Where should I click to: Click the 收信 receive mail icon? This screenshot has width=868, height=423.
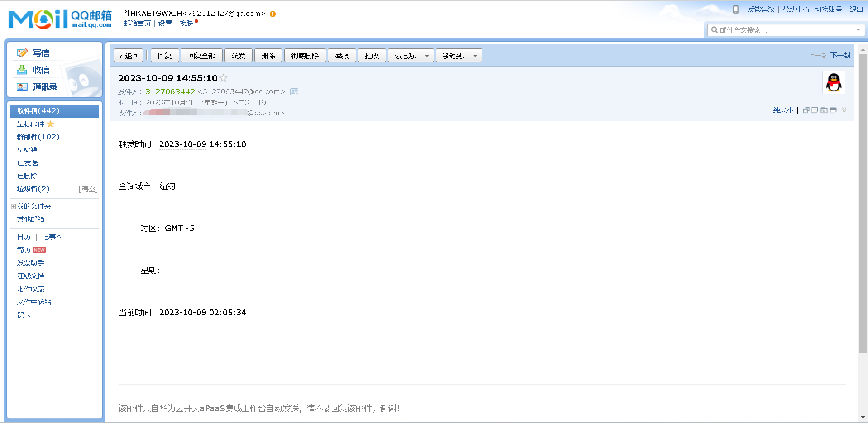pyautogui.click(x=22, y=70)
